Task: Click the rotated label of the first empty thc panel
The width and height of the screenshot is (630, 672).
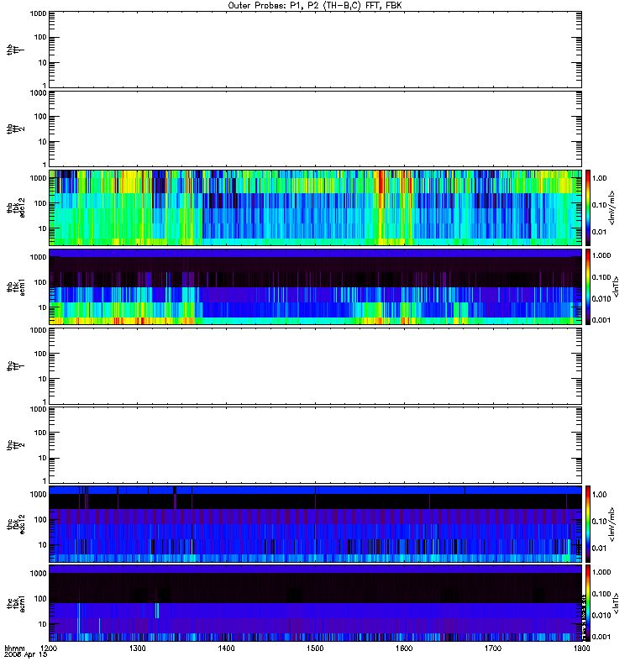Action: (x=16, y=366)
